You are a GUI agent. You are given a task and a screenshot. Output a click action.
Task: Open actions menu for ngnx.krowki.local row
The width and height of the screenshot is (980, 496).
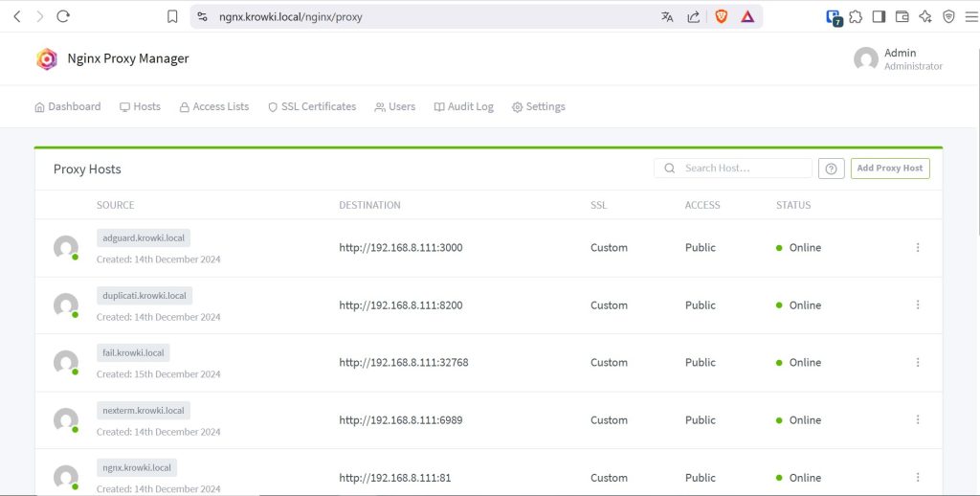click(x=918, y=478)
